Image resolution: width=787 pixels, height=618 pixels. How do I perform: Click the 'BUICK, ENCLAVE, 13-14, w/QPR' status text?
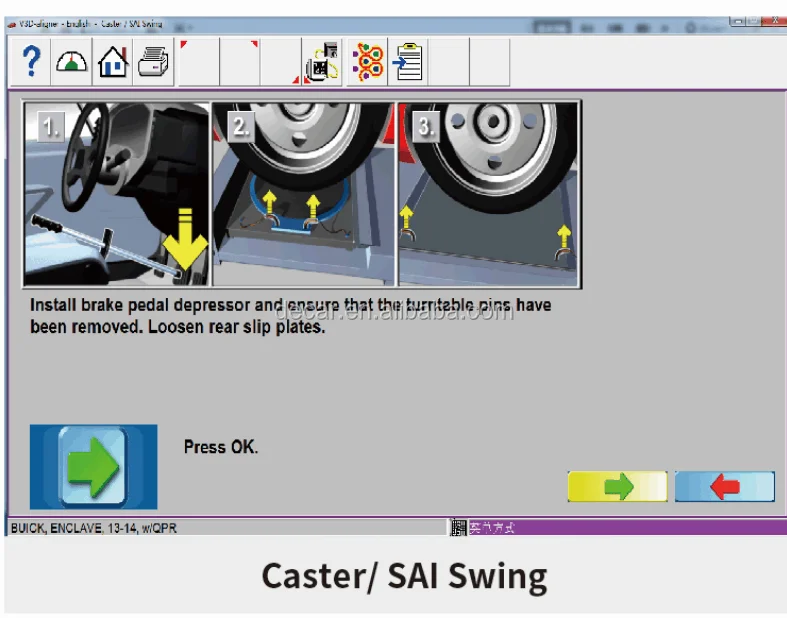click(94, 528)
